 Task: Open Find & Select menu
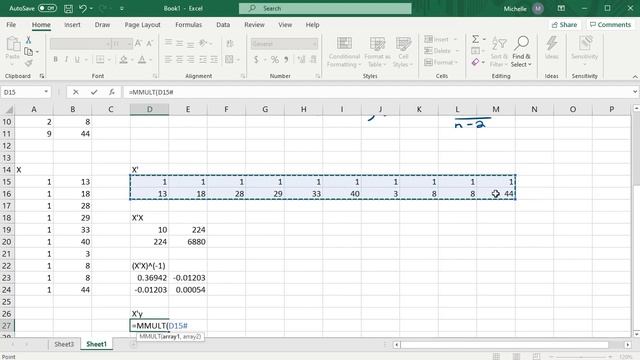point(521,52)
